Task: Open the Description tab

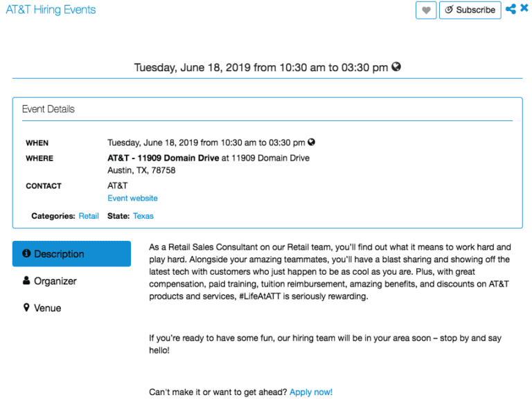Action: [x=71, y=253]
